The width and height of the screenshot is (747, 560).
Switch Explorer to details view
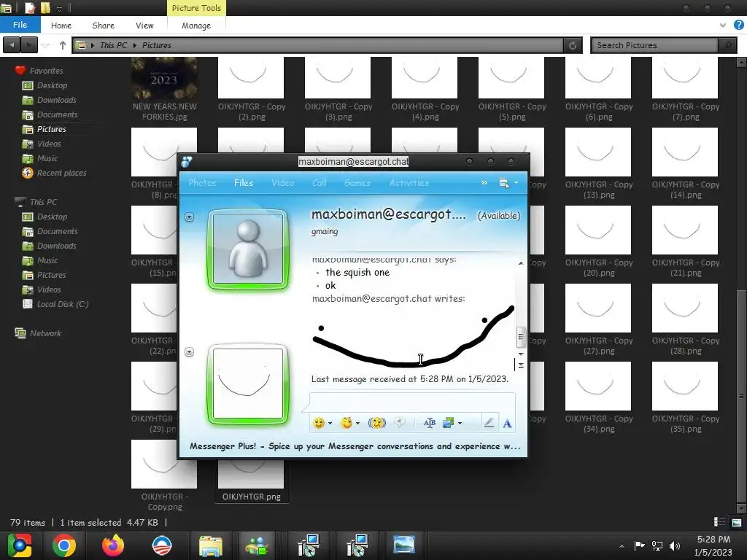pyautogui.click(x=720, y=522)
